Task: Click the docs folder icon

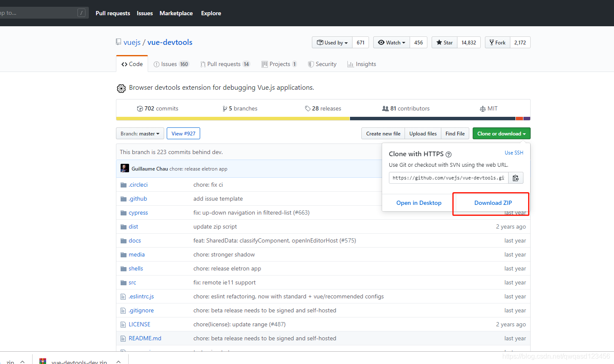Action: [x=124, y=241]
